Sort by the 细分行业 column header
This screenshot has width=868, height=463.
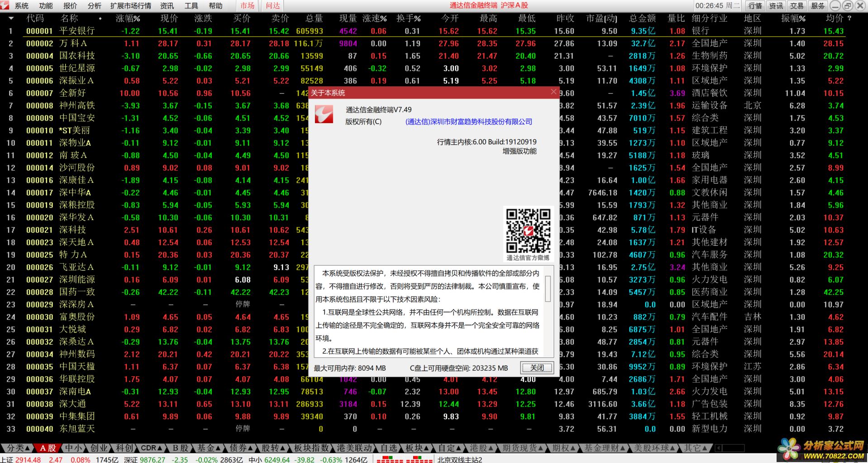[x=709, y=19]
